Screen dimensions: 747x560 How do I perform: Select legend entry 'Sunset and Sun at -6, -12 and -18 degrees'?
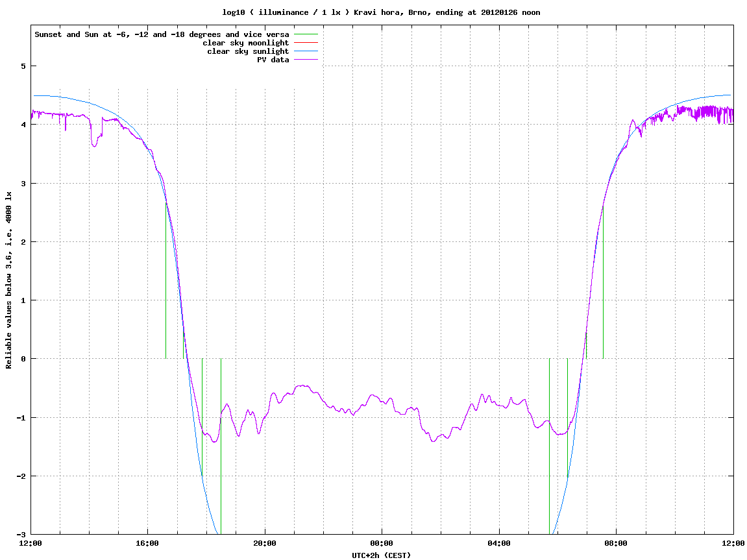tap(162, 34)
